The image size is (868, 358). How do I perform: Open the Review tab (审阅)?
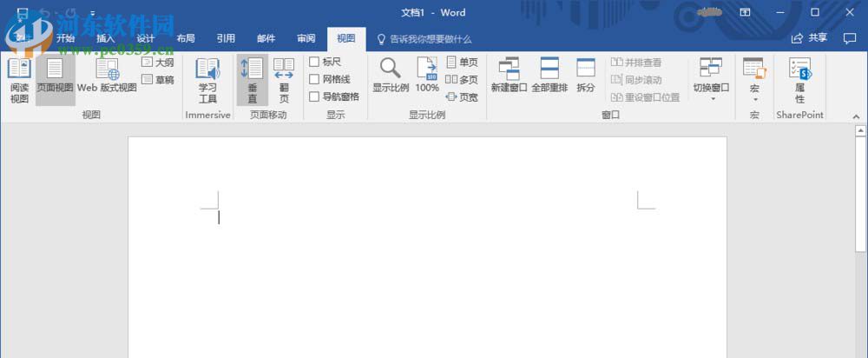306,38
